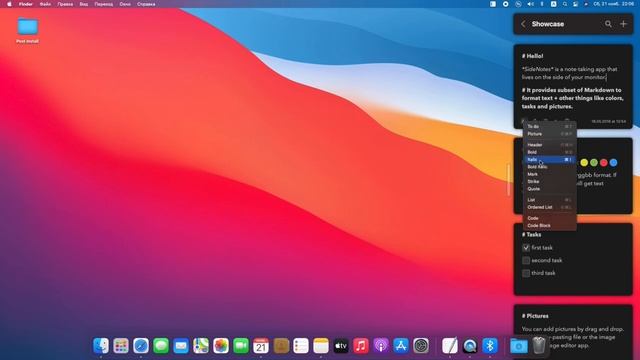Choose 'Picture' in the format menu
The width and height of the screenshot is (640, 360).
click(549, 134)
